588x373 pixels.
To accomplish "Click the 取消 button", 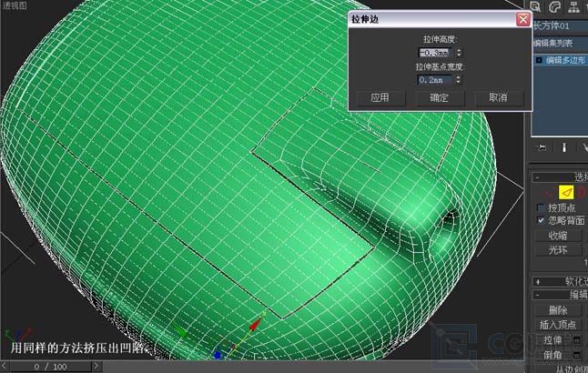I will coord(499,98).
